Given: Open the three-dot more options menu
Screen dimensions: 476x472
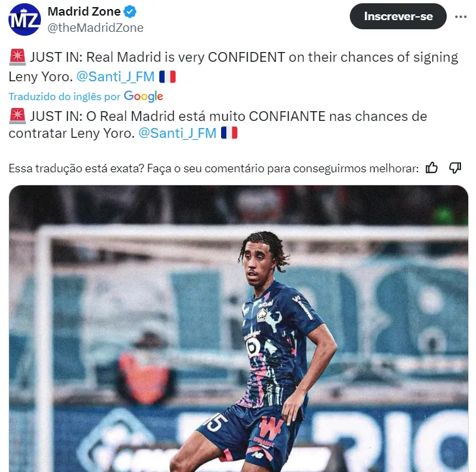Looking at the screenshot, I should tap(460, 17).
